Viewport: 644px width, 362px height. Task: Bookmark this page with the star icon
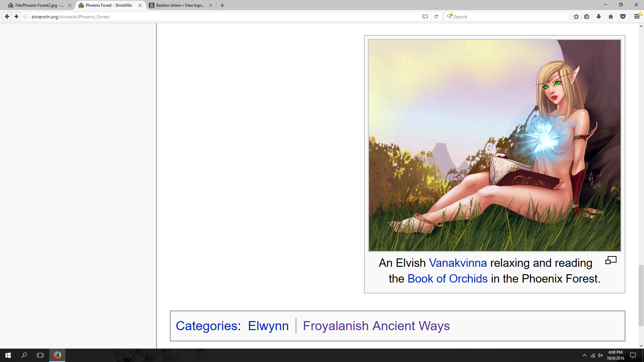tap(576, 16)
